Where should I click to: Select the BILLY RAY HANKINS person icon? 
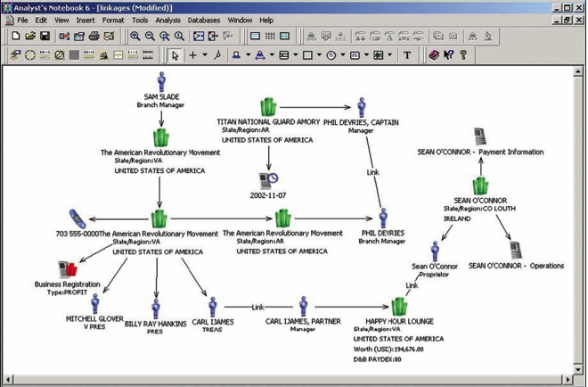156,309
